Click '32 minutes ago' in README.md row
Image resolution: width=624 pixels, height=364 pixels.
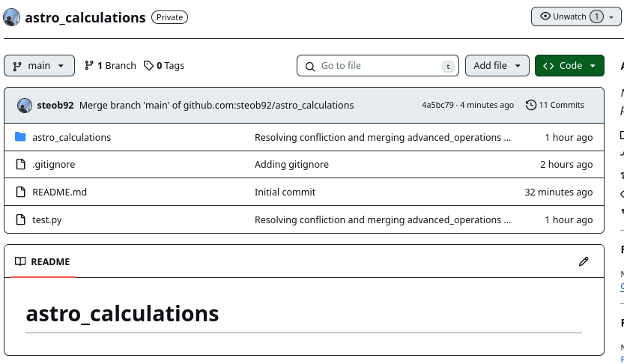tap(558, 192)
